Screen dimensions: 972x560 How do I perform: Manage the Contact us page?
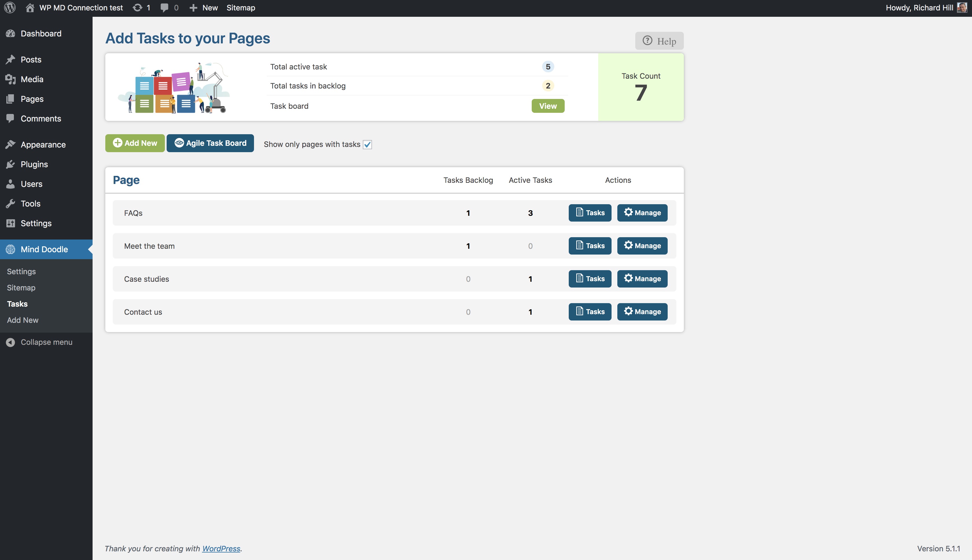pos(642,312)
